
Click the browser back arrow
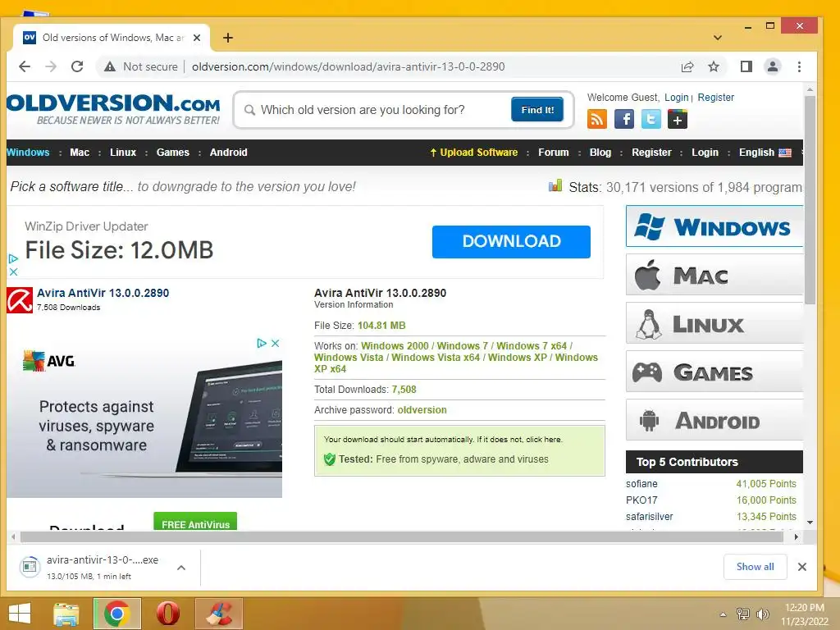tap(25, 66)
